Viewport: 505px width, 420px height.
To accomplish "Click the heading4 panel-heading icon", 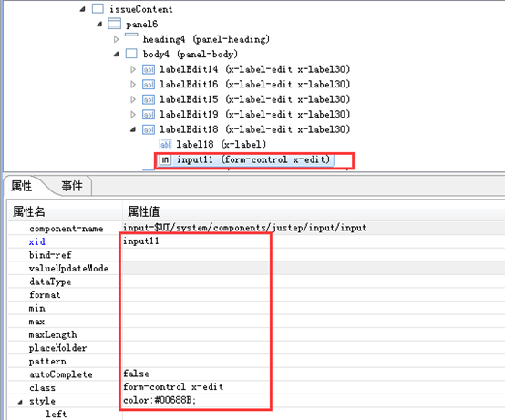I will click(x=131, y=35).
